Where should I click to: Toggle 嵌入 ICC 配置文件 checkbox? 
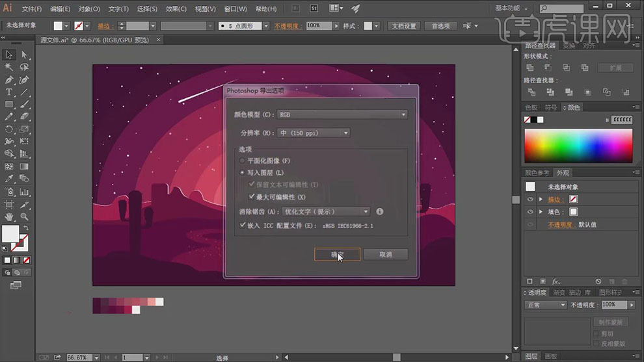[x=243, y=225]
